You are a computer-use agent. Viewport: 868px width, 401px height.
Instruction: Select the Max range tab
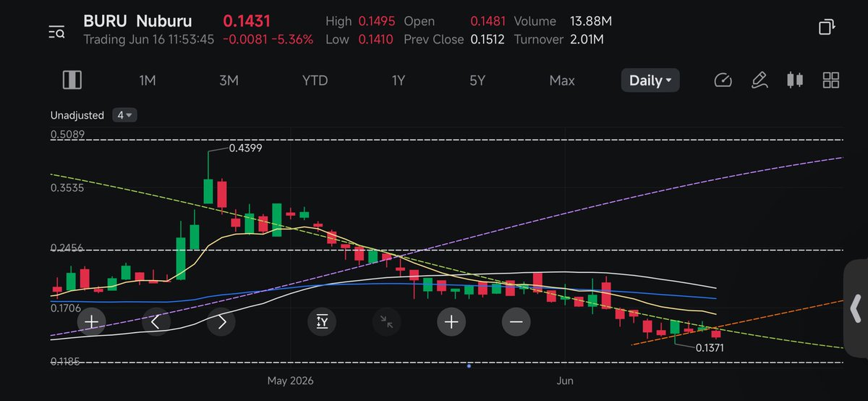click(562, 80)
